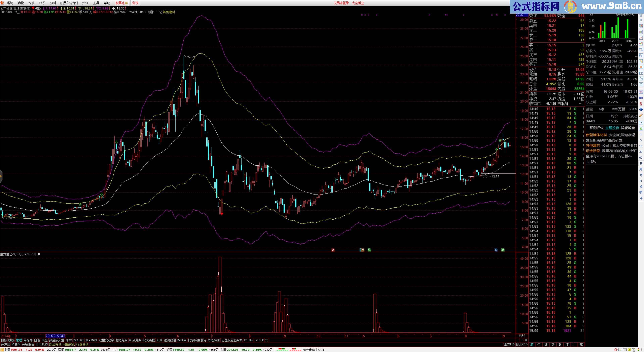This screenshot has height=352, width=644.
Task: Open the 扩展市场行情 menu
Action: point(69,3)
